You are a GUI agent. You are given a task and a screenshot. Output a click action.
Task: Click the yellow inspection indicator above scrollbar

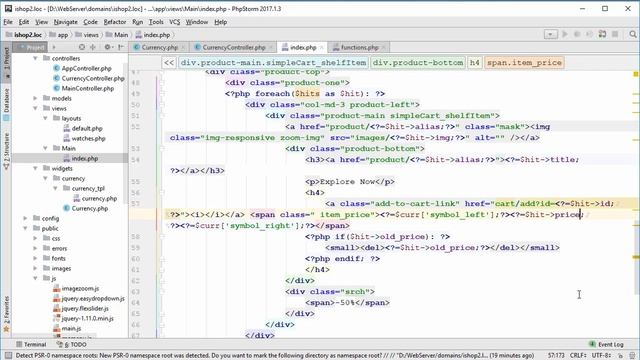[636, 74]
